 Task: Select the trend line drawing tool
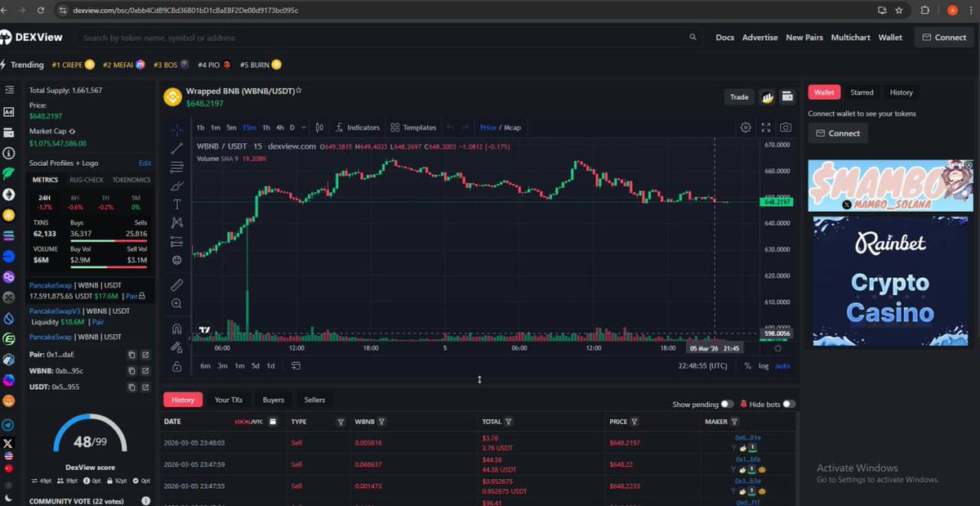[x=176, y=148]
